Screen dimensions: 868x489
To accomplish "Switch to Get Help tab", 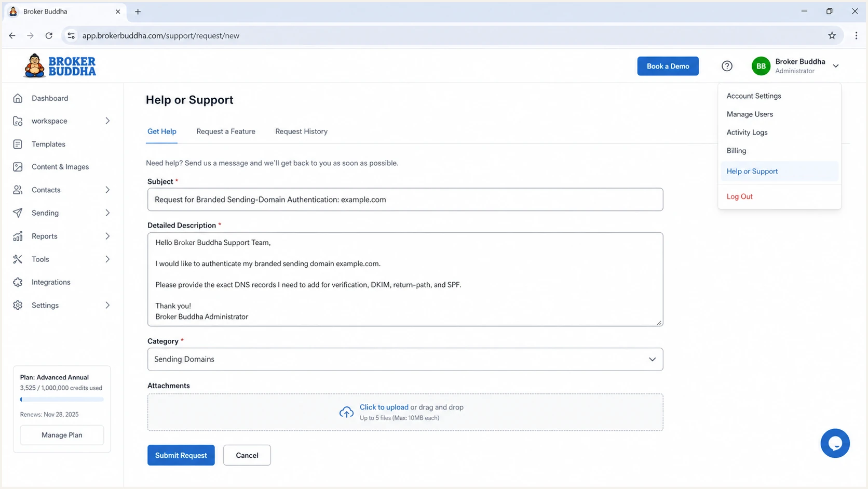I will coord(162,131).
